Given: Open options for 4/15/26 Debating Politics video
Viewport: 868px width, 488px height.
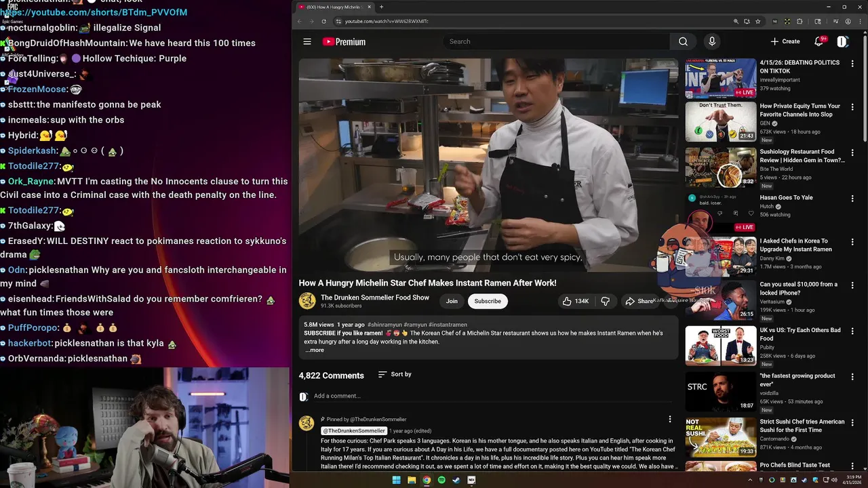Looking at the screenshot, I should [852, 63].
